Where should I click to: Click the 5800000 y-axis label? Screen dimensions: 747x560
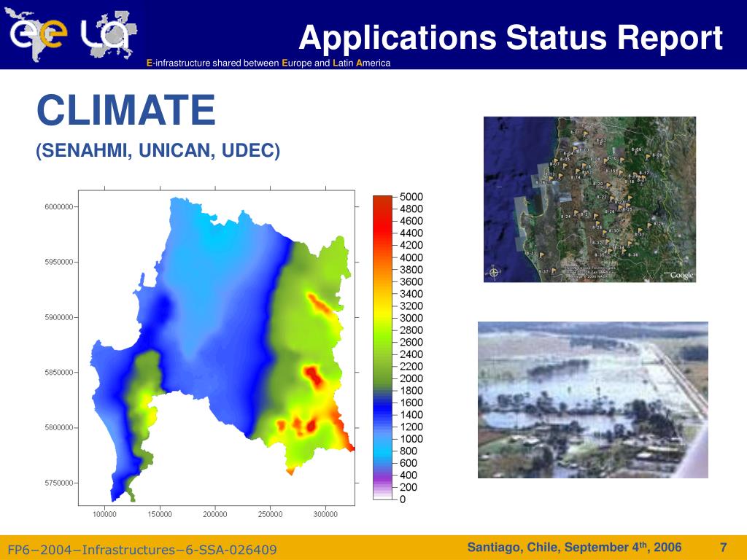tap(59, 427)
